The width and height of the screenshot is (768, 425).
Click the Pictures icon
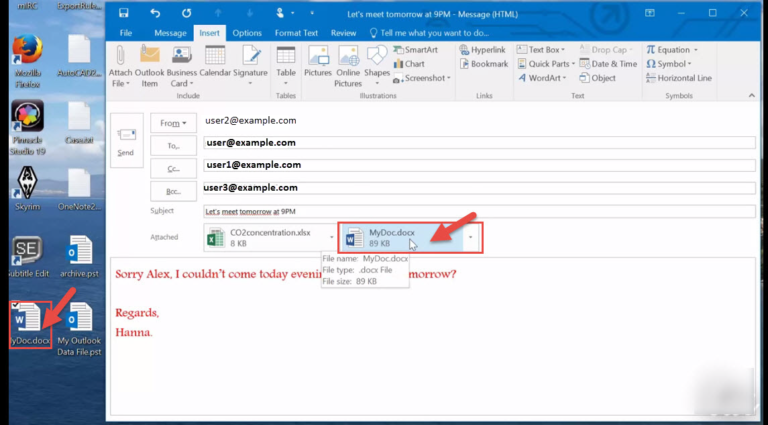[x=318, y=62]
